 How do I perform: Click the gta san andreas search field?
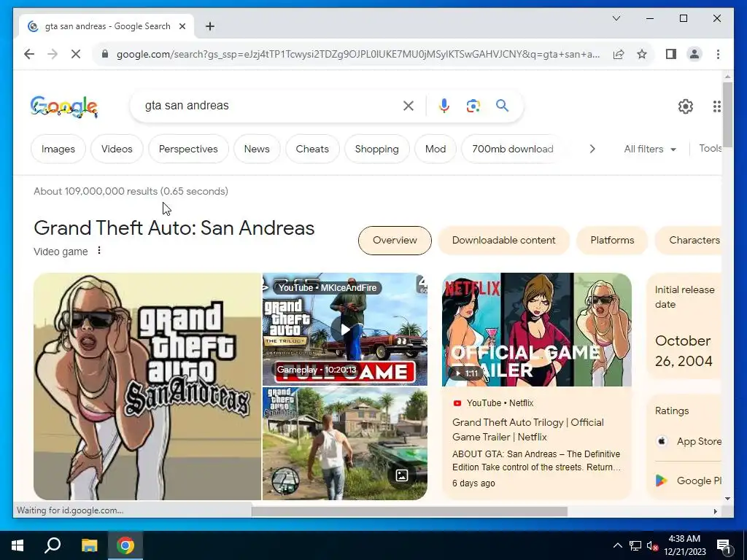tap(267, 105)
